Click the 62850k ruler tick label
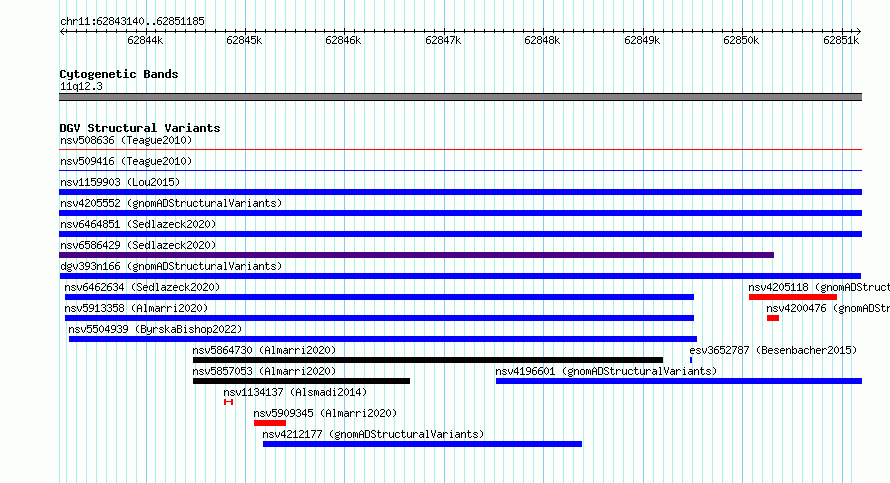This screenshot has width=890, height=483. pos(741,40)
